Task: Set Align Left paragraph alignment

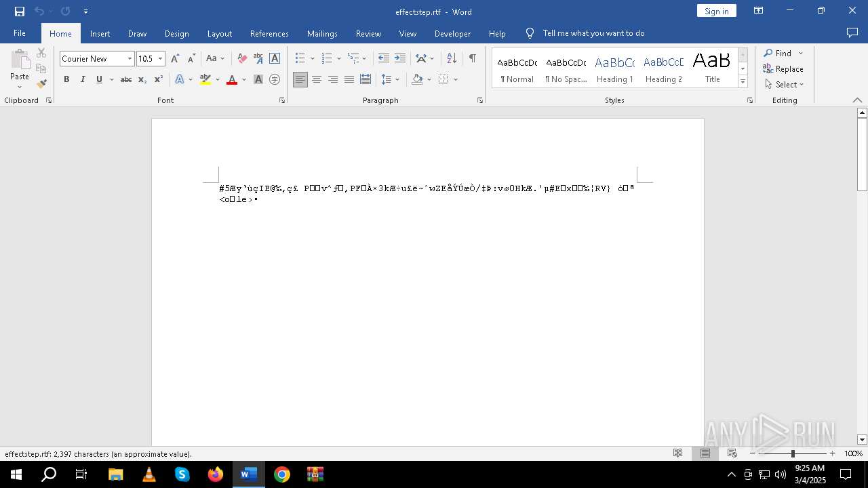Action: pos(300,79)
